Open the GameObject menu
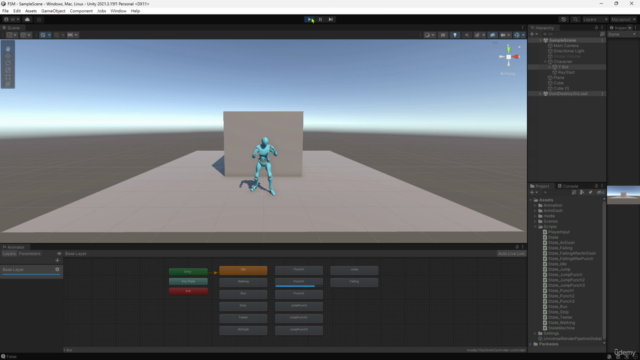The image size is (640, 360). pos(53,11)
